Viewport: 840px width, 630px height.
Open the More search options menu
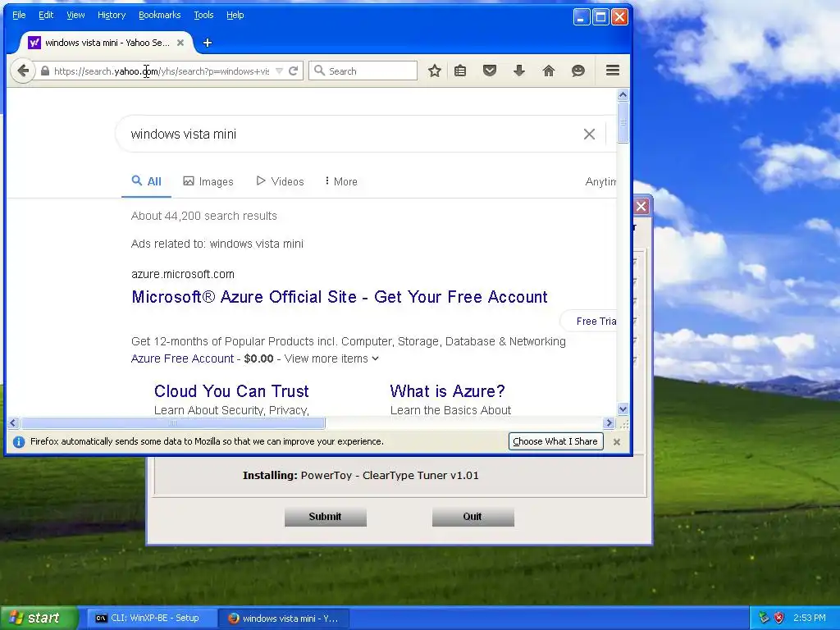(340, 181)
